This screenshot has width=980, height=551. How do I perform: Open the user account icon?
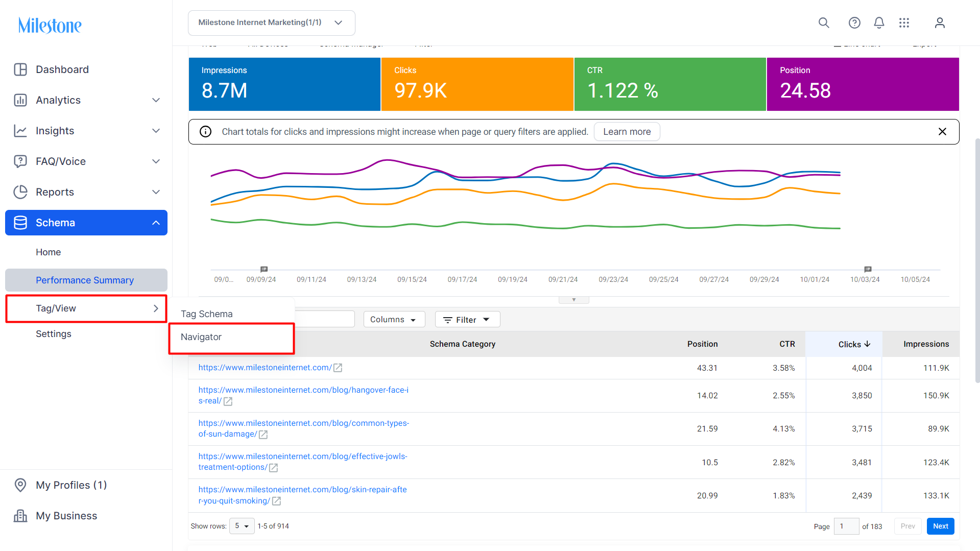point(940,22)
